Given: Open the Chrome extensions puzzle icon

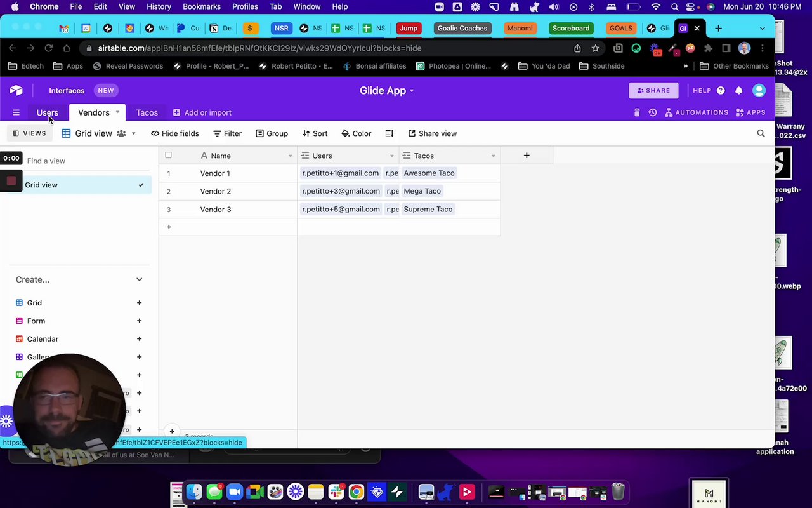Looking at the screenshot, I should click(709, 48).
